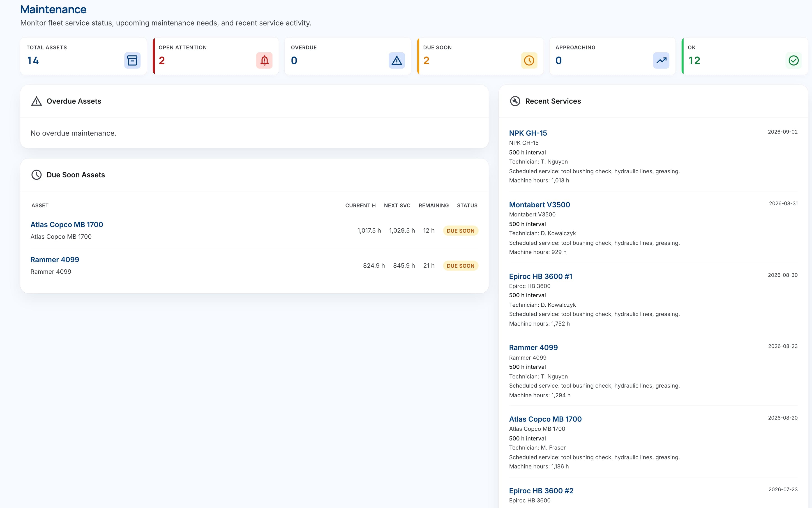Image resolution: width=812 pixels, height=508 pixels.
Task: Click the service date 2026-08-23
Action: [783, 346]
